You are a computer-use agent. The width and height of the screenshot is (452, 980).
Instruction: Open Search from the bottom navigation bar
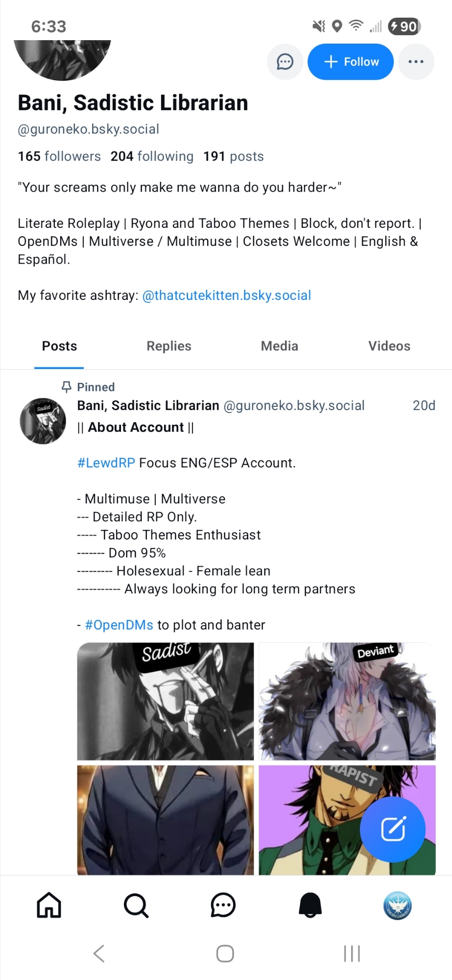pyautogui.click(x=136, y=905)
